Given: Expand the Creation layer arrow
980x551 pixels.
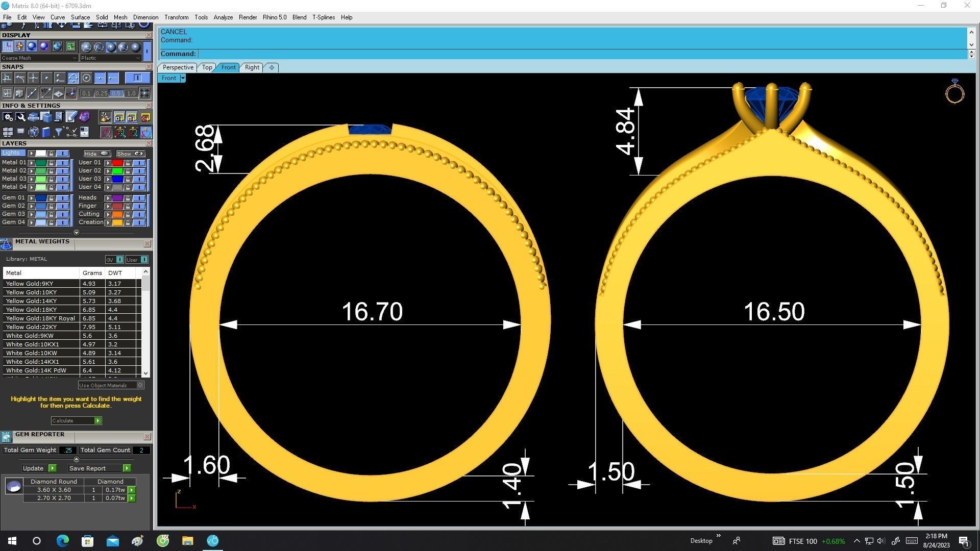Looking at the screenshot, I should click(108, 222).
